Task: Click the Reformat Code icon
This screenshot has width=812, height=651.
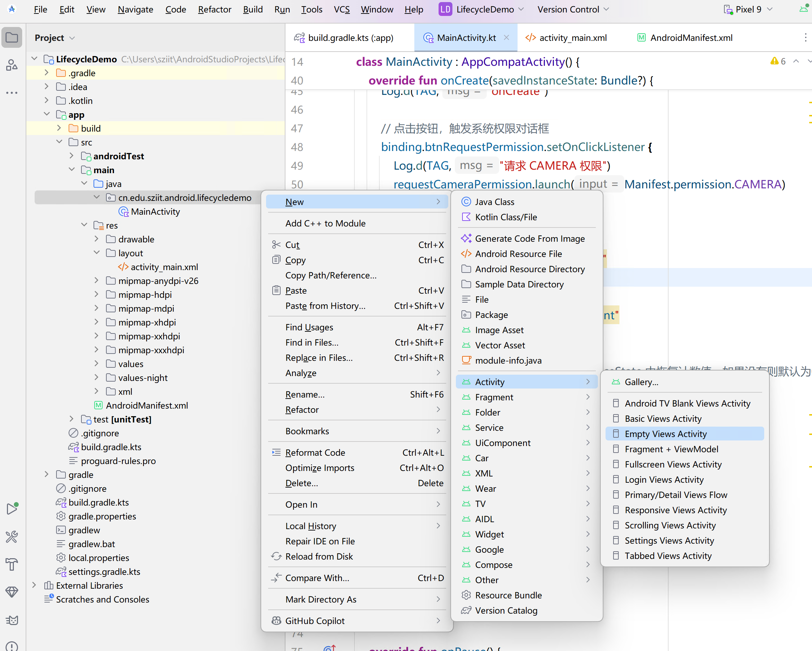Action: point(276,453)
